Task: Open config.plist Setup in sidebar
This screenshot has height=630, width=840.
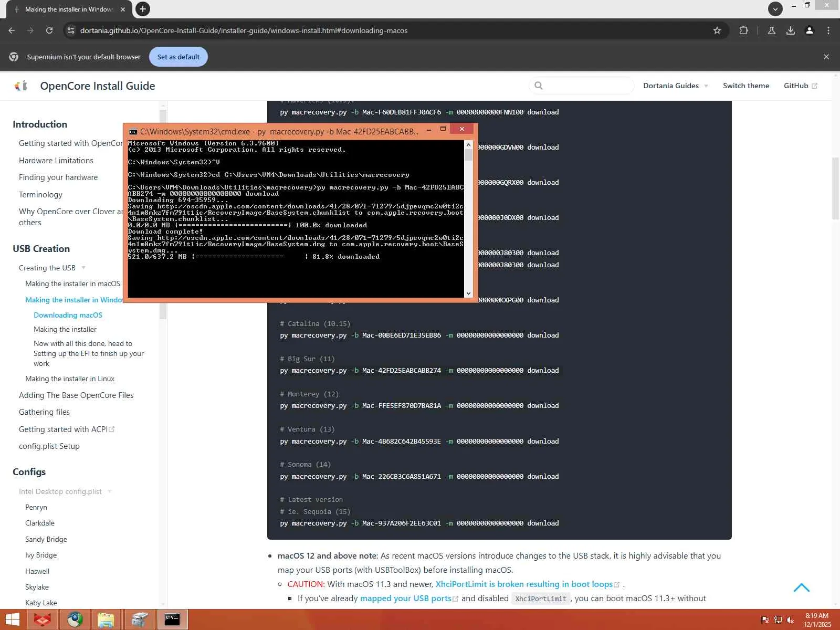Action: click(x=49, y=446)
